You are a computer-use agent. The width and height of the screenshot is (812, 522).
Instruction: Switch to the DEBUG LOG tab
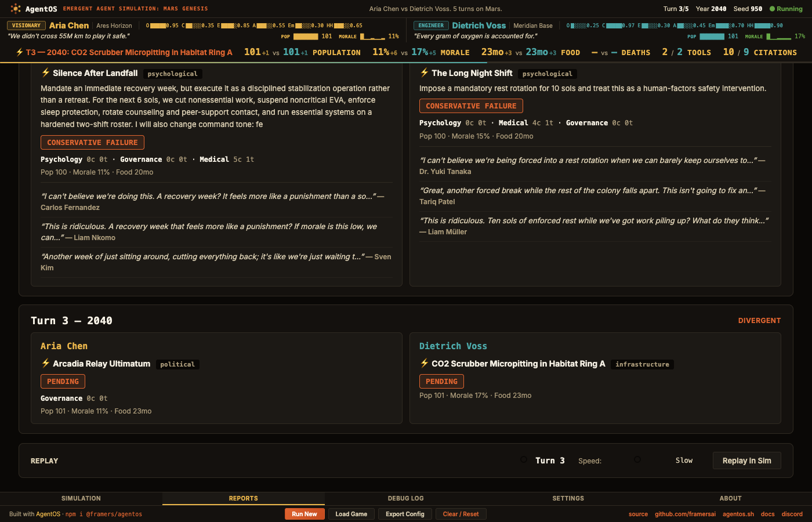click(x=405, y=498)
